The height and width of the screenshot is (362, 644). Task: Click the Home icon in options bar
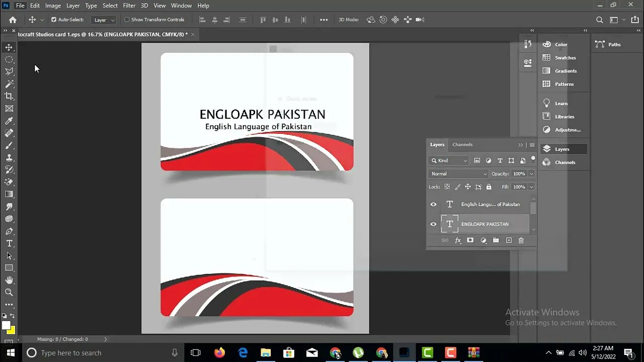tap(13, 20)
